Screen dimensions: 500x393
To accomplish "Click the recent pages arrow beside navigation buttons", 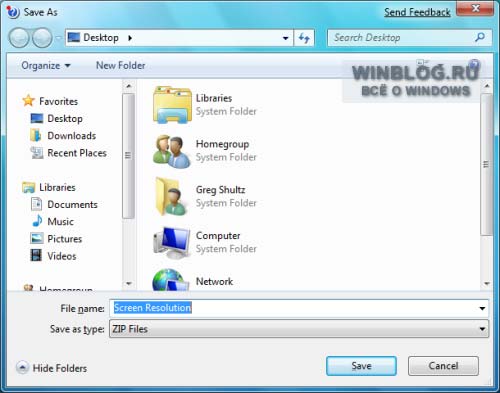I will [x=58, y=38].
